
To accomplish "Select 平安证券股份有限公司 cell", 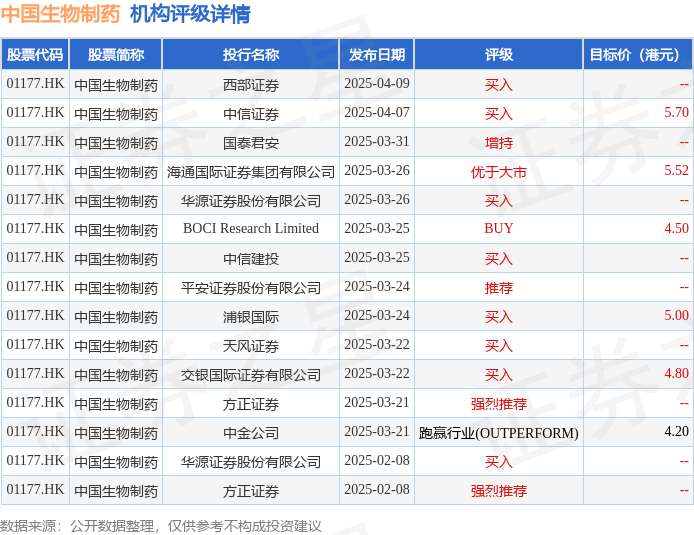I will click(x=251, y=288).
